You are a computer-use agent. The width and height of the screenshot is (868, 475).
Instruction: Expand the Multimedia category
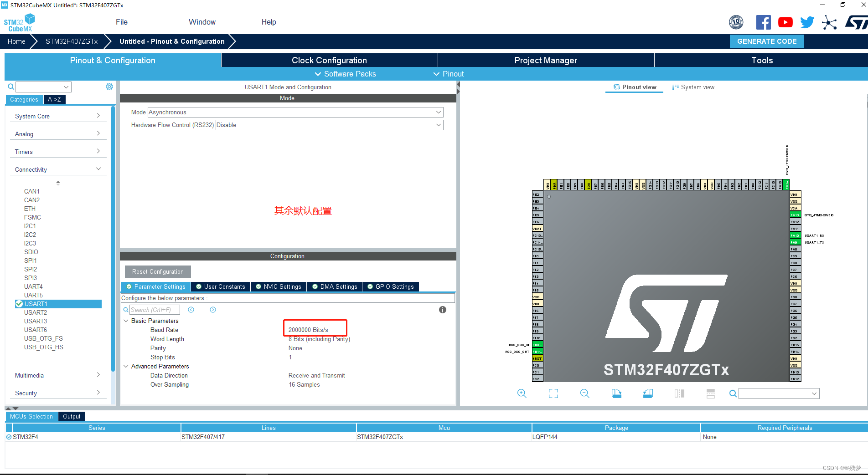click(57, 375)
